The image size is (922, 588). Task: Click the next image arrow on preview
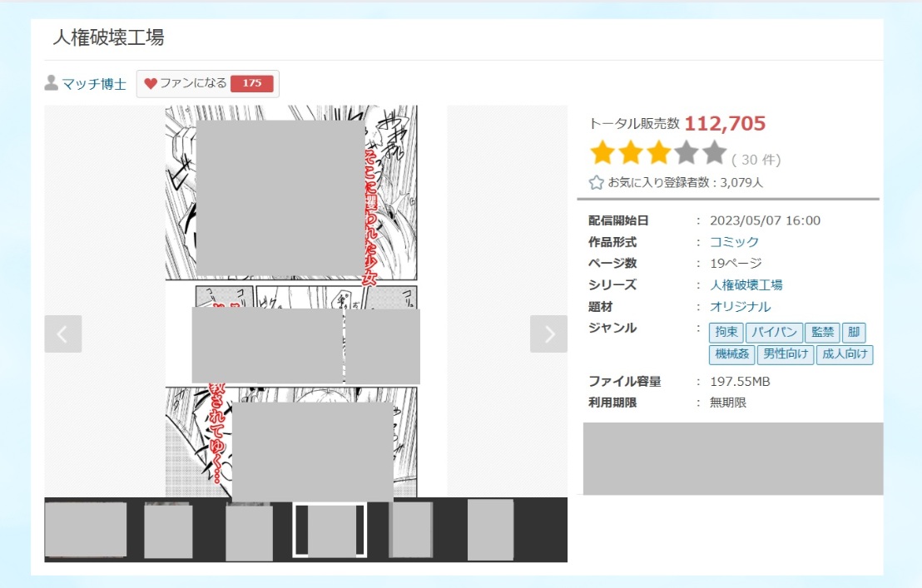click(548, 334)
